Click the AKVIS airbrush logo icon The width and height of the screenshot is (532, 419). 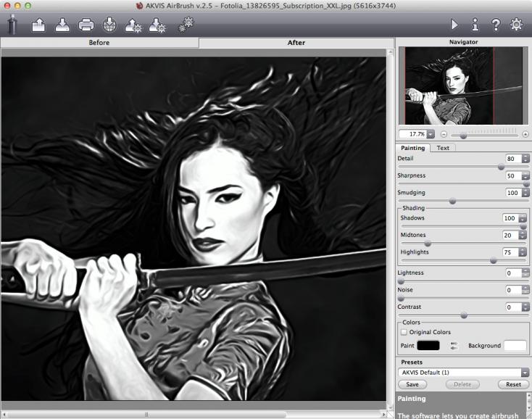click(12, 25)
